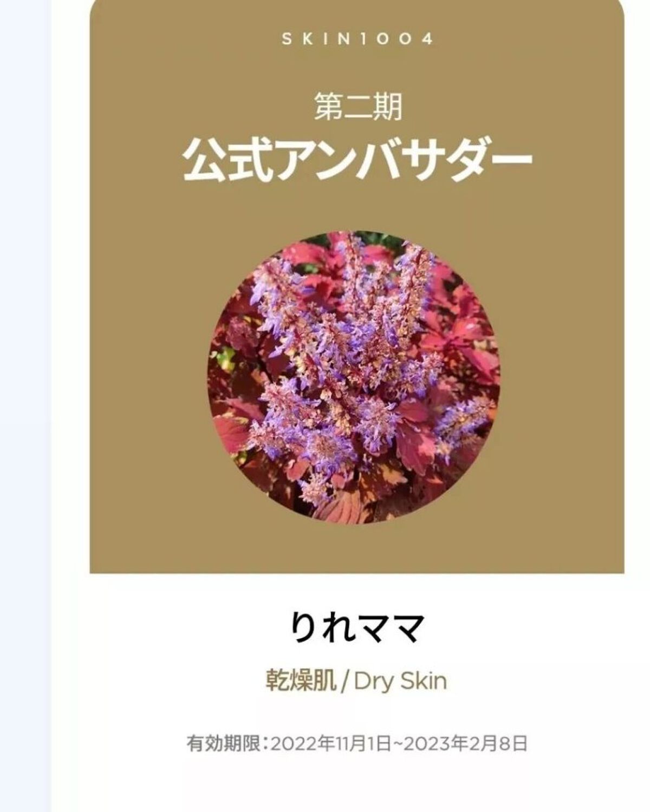Click the slash between 乾燥肌 and Dry Skin
This screenshot has height=812, width=650.
(345, 681)
